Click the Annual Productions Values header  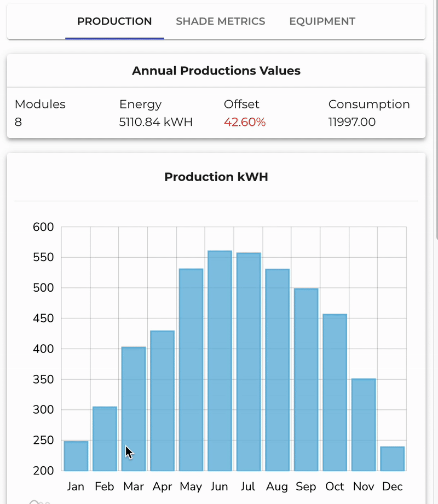216,71
